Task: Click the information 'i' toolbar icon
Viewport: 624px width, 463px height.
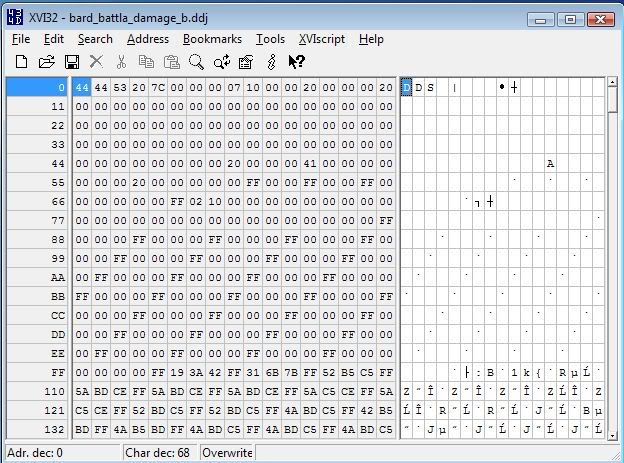Action: [271, 62]
